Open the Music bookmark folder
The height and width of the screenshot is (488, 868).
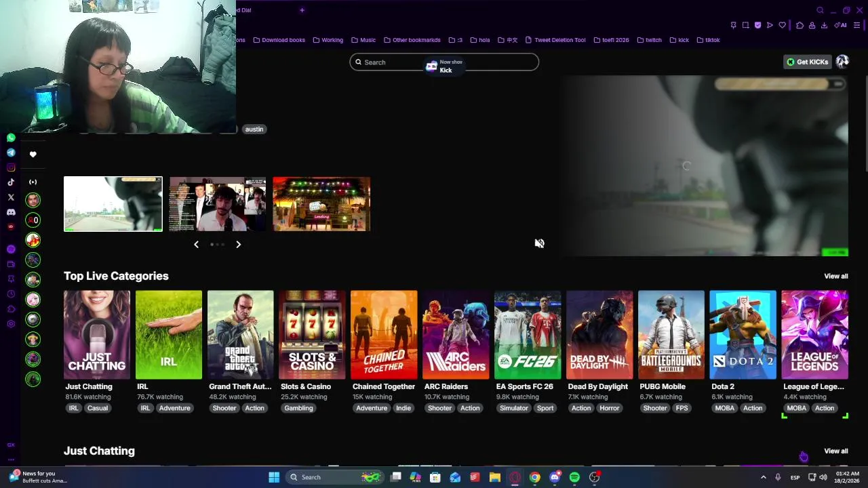[x=363, y=40]
